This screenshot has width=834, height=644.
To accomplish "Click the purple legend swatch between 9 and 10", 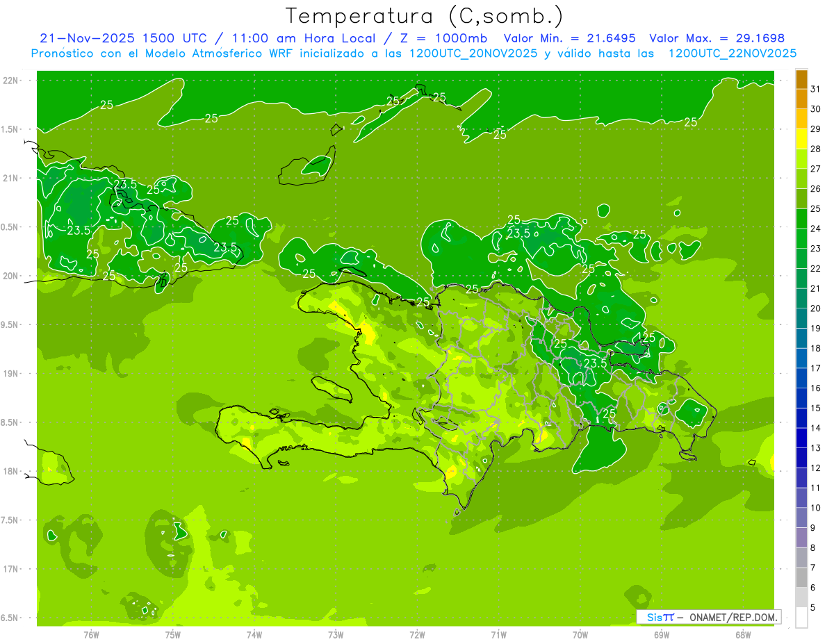I will click(801, 518).
